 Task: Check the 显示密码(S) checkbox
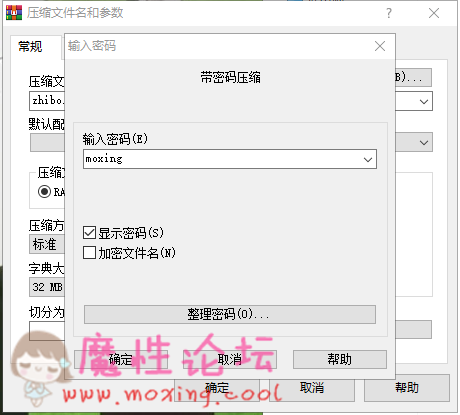[89, 233]
